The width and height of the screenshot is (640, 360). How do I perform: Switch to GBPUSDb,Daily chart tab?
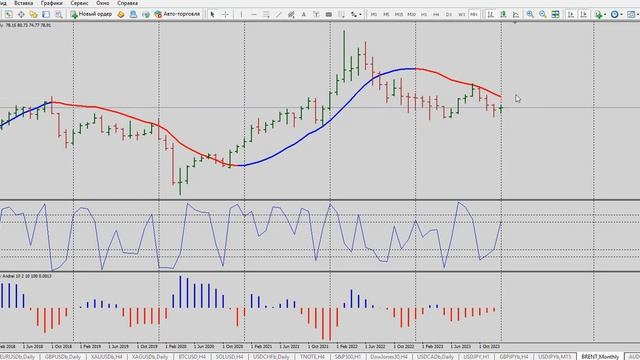[x=62, y=357]
